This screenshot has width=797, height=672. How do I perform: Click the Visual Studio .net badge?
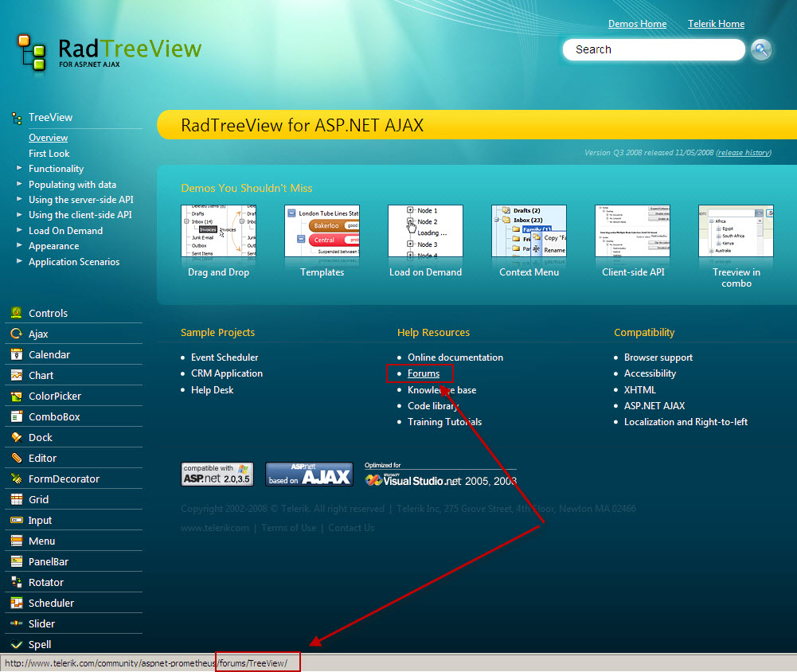440,475
